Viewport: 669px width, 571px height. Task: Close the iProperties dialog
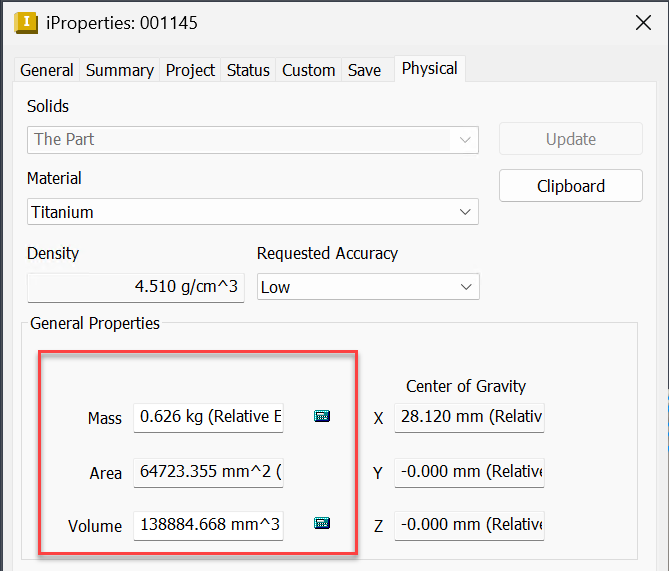[643, 23]
